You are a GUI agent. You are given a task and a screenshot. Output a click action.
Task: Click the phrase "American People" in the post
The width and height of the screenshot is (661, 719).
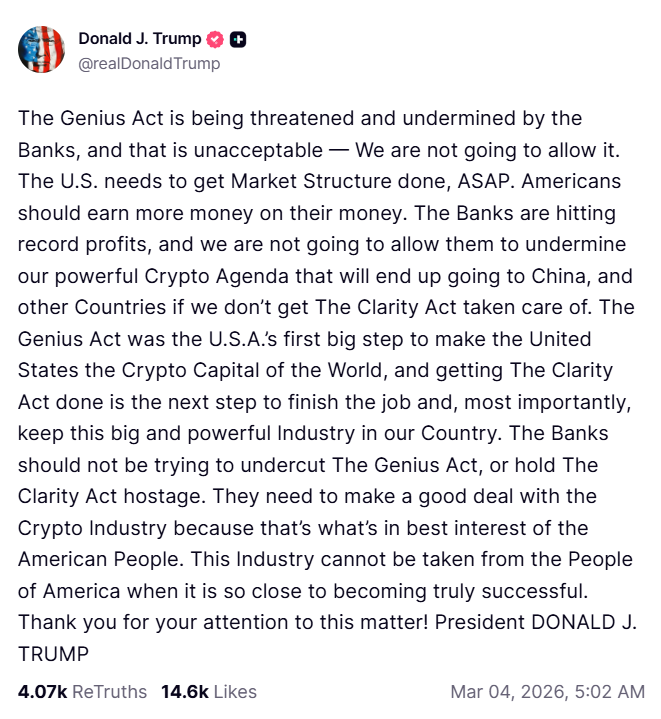pos(82,560)
